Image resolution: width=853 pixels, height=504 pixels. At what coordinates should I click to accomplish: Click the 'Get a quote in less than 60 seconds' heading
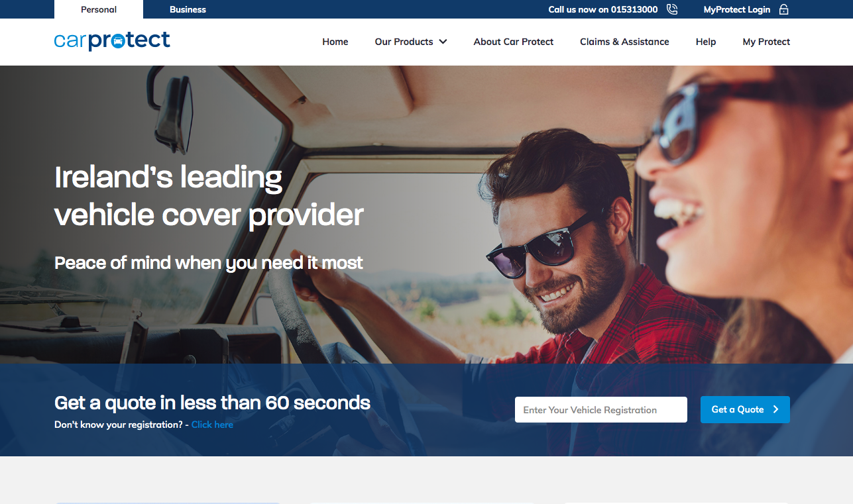(212, 402)
